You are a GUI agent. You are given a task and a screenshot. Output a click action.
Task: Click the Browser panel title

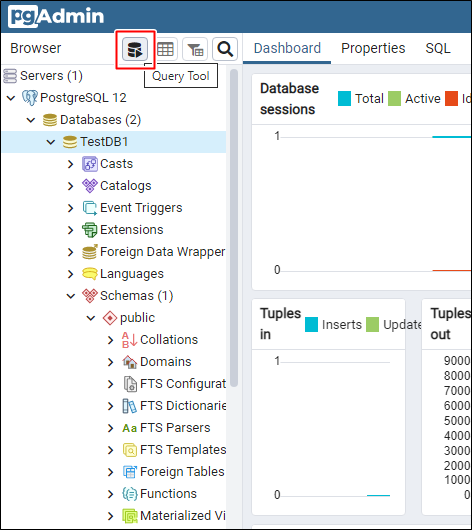(36, 48)
